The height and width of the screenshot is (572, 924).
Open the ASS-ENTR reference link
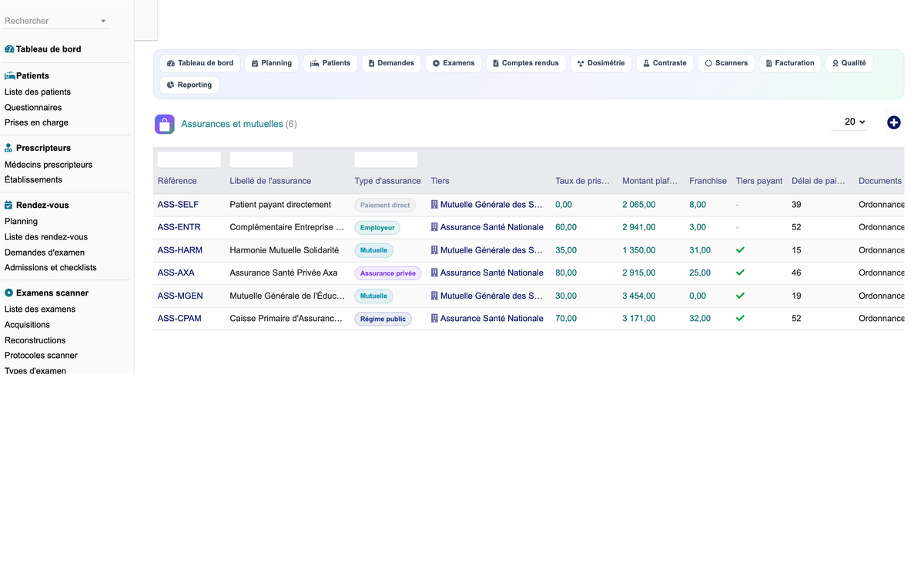(x=179, y=227)
